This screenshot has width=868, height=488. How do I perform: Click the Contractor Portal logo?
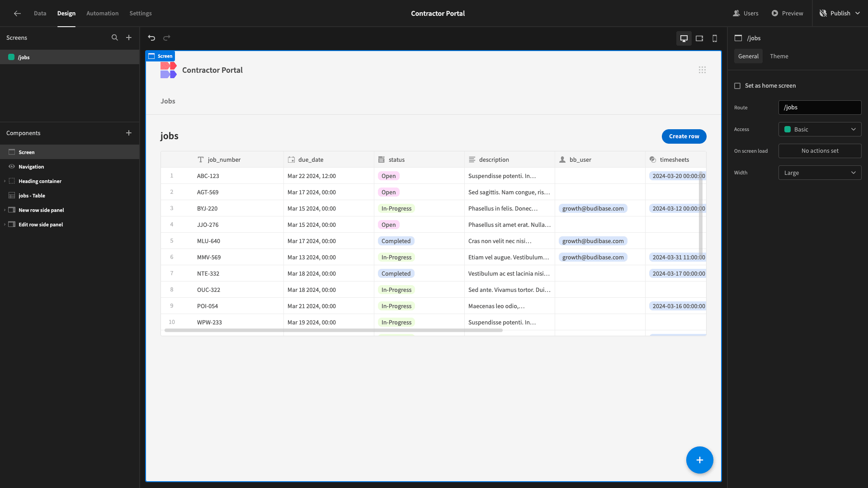point(168,70)
